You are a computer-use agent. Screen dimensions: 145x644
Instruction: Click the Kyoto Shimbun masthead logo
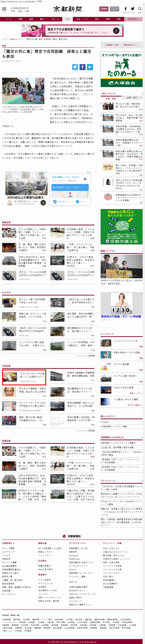(67, 9)
